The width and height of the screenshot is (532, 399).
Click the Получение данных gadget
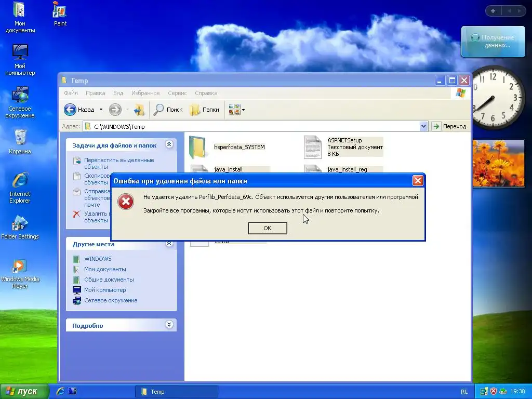[493, 42]
